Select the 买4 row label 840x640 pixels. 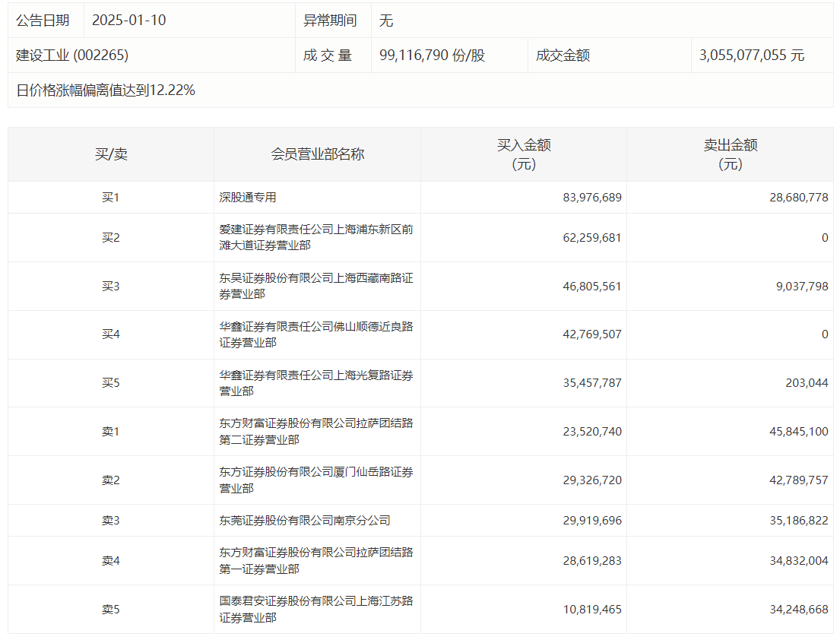pos(111,334)
